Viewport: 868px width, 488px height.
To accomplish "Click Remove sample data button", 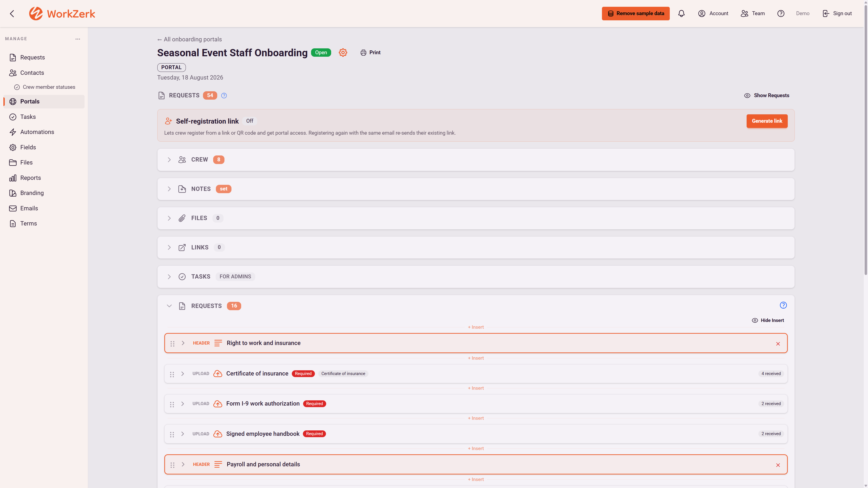I will coord(635,14).
